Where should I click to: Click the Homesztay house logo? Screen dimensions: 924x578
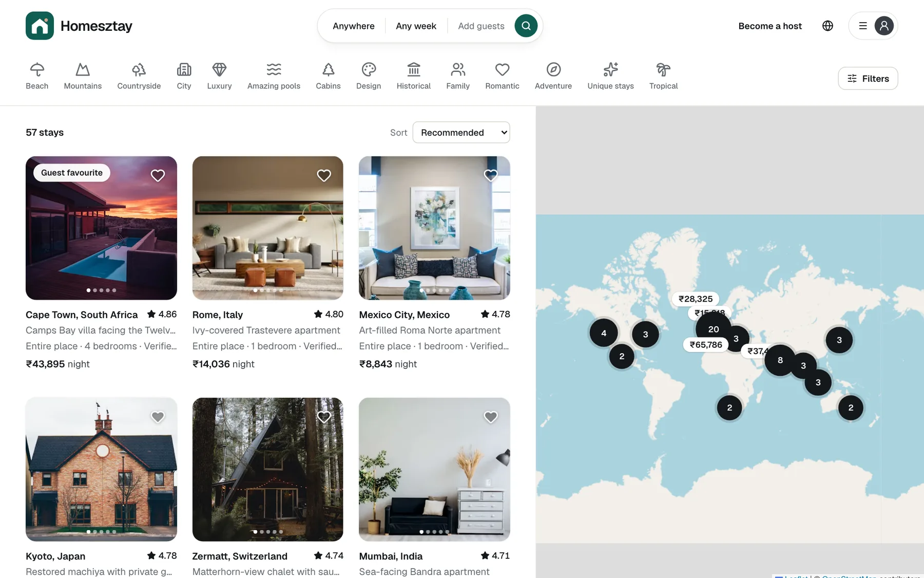click(x=40, y=26)
